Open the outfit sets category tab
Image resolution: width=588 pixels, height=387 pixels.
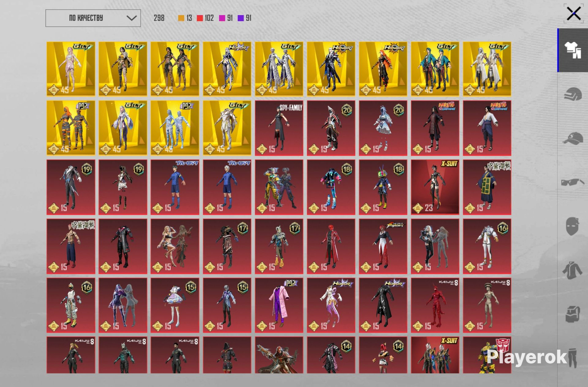[573, 50]
